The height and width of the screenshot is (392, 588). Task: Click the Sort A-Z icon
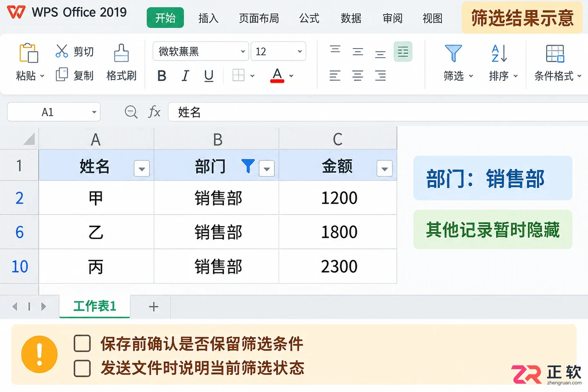(x=499, y=53)
